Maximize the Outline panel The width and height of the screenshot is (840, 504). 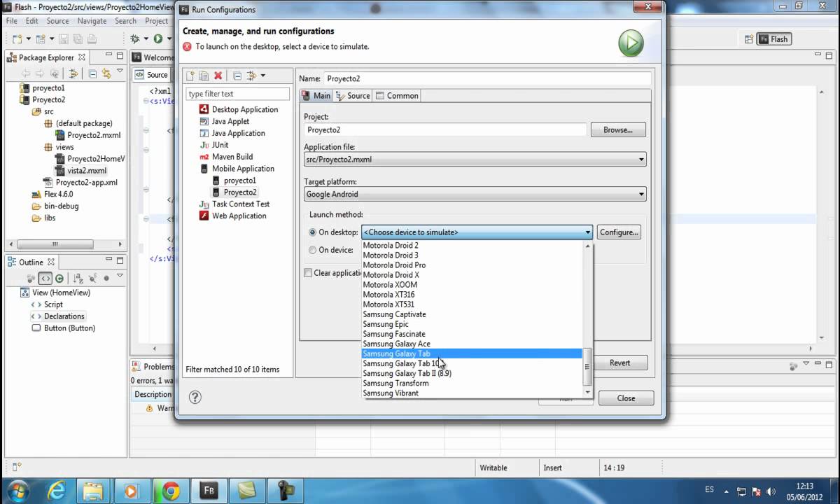pos(120,261)
